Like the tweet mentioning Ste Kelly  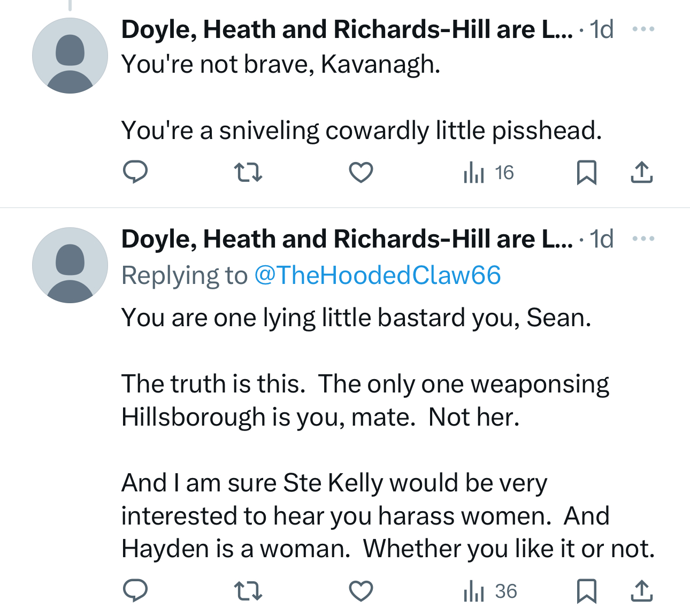361,591
